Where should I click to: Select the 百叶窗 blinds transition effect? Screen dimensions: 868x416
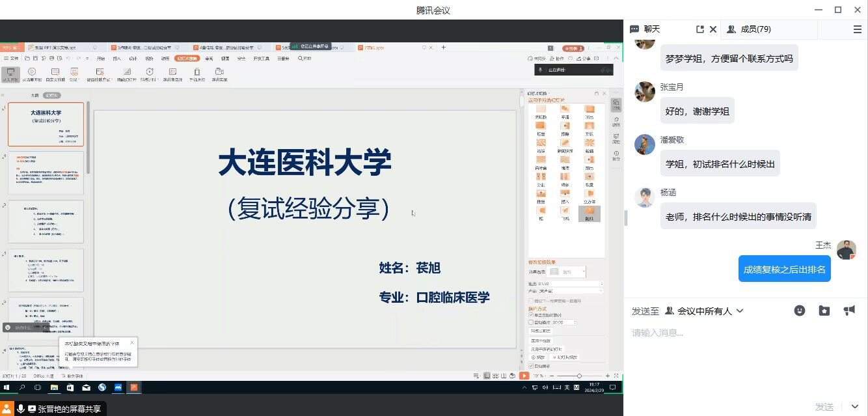541,163
